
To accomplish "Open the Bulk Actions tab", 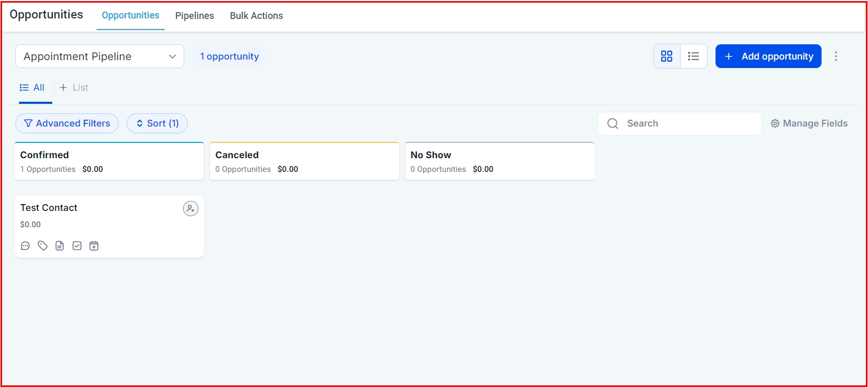I will (256, 16).
